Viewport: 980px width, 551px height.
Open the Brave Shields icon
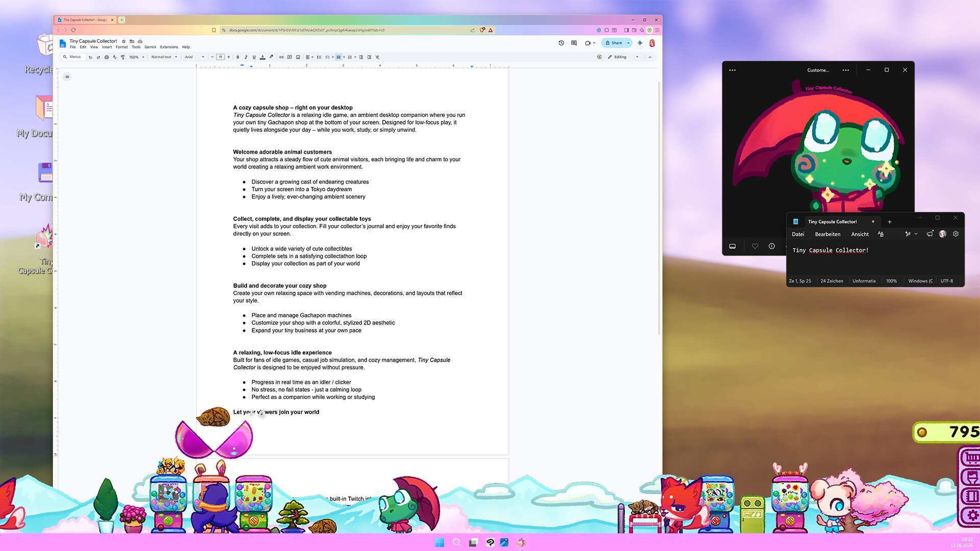point(482,30)
